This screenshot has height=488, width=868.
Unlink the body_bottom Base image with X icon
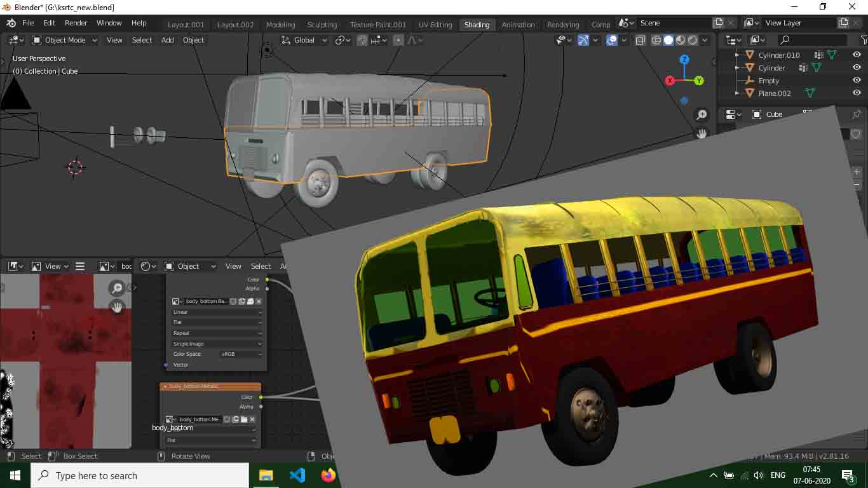tap(259, 301)
